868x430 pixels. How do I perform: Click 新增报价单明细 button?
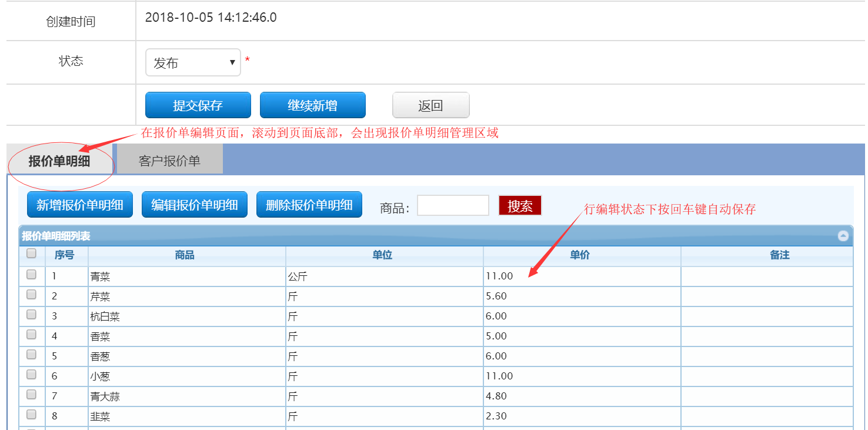click(x=79, y=205)
